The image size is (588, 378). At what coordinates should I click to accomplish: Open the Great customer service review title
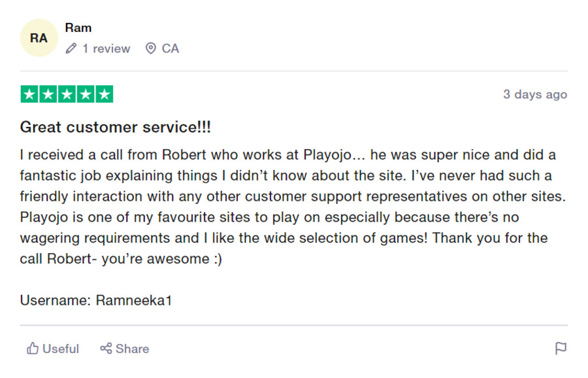point(116,128)
